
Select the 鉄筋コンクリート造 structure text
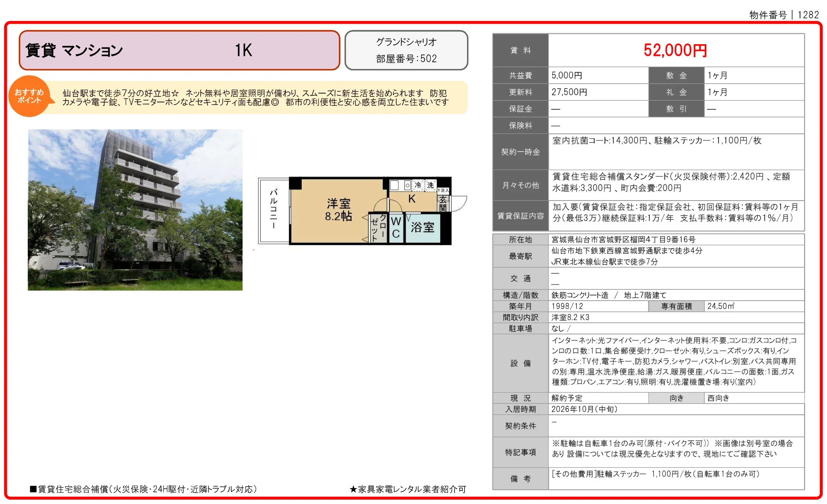[x=580, y=295]
